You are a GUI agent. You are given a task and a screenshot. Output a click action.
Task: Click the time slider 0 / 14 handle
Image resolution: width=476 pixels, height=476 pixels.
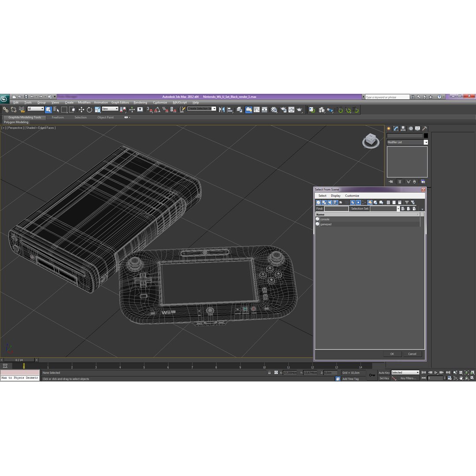[19, 360]
